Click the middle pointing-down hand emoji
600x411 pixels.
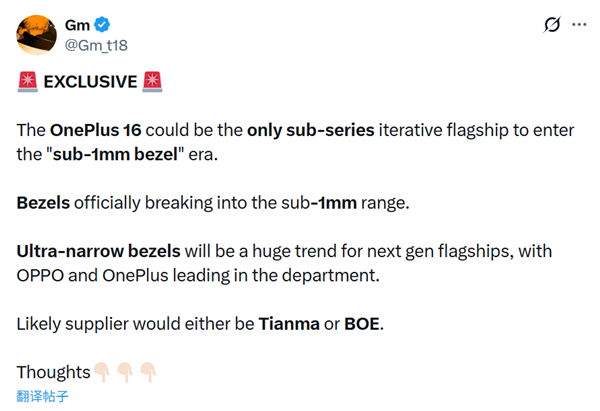124,372
